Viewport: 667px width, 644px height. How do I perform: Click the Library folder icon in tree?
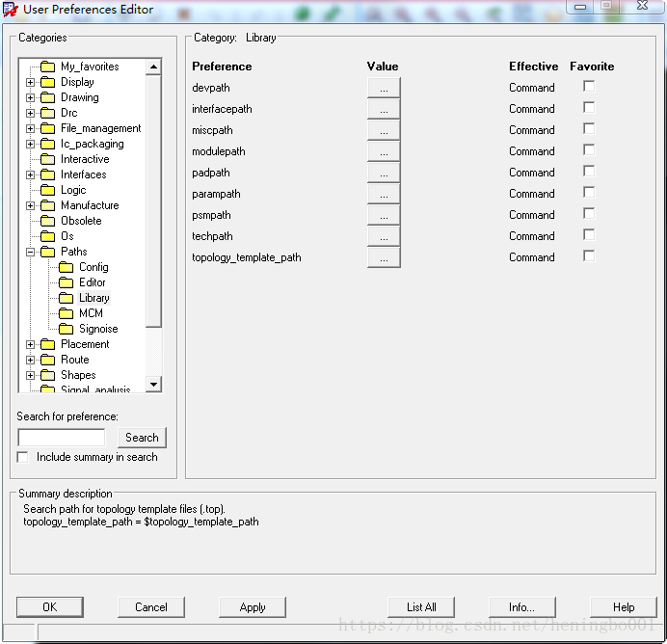(66, 298)
